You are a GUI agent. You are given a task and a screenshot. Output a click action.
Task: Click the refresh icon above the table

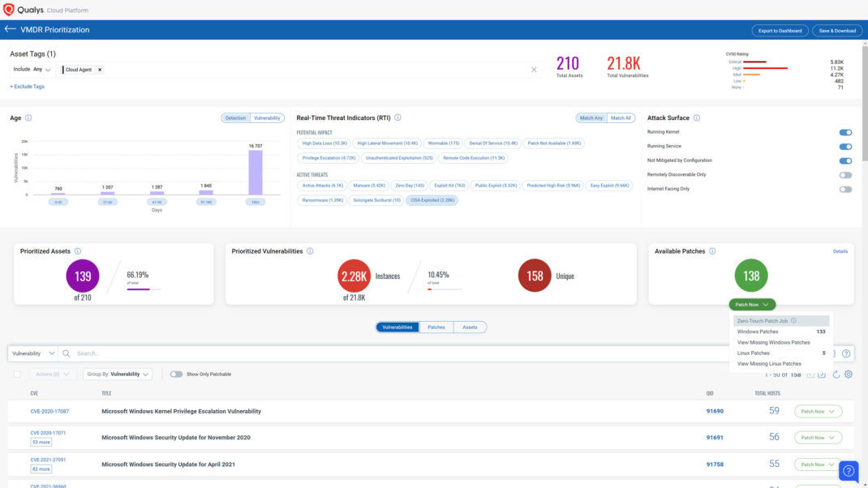click(836, 375)
